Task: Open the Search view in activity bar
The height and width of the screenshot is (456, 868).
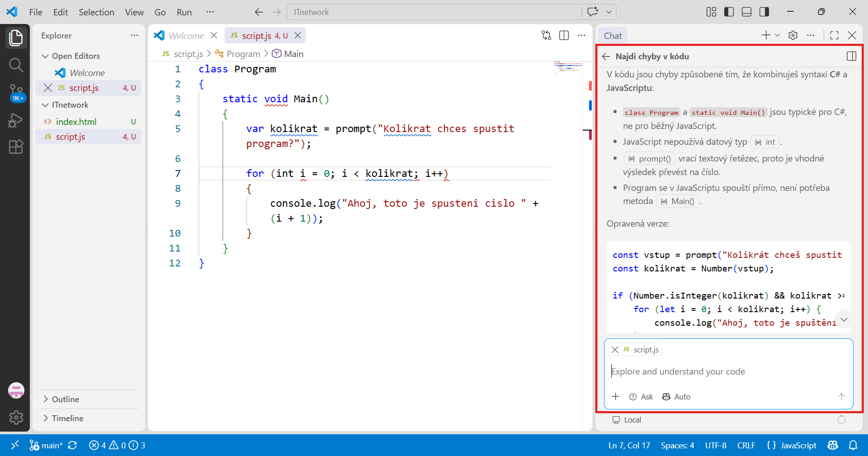Action: 16,65
